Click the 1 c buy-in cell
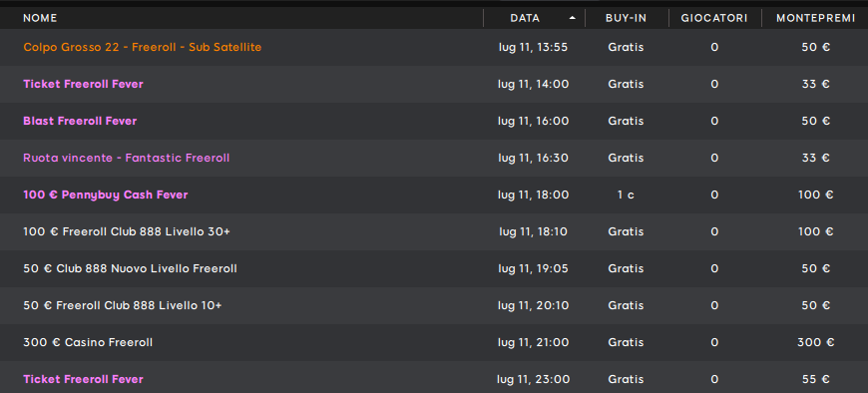868x393 pixels. point(627,195)
